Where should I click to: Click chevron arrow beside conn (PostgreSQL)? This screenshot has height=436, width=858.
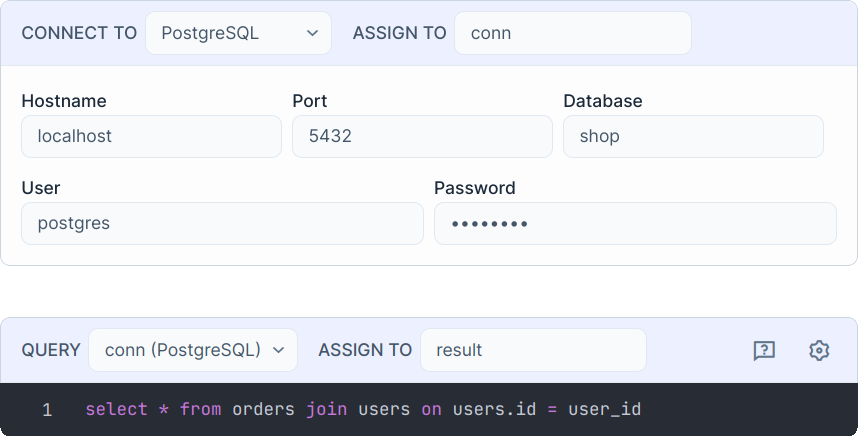tap(278, 350)
